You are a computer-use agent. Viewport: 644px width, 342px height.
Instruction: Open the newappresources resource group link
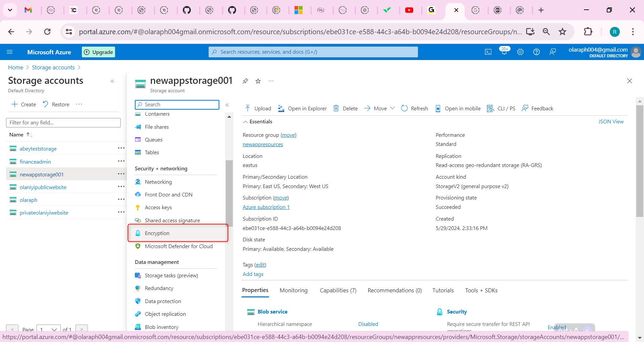(263, 145)
